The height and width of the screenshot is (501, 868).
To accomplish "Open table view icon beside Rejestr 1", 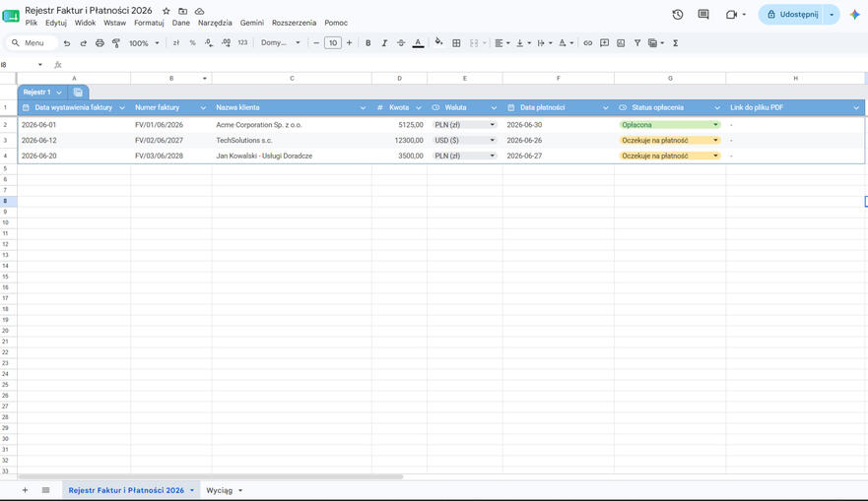I will pos(78,93).
